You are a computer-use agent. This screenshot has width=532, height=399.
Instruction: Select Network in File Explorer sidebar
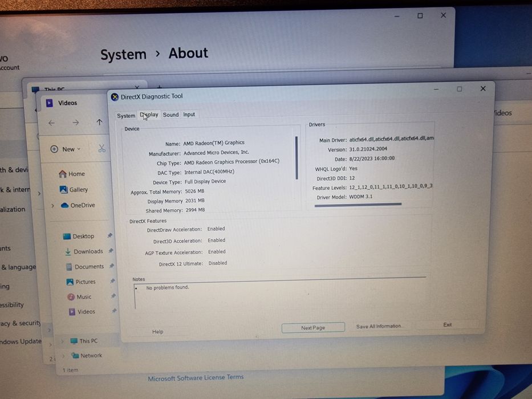click(87, 356)
